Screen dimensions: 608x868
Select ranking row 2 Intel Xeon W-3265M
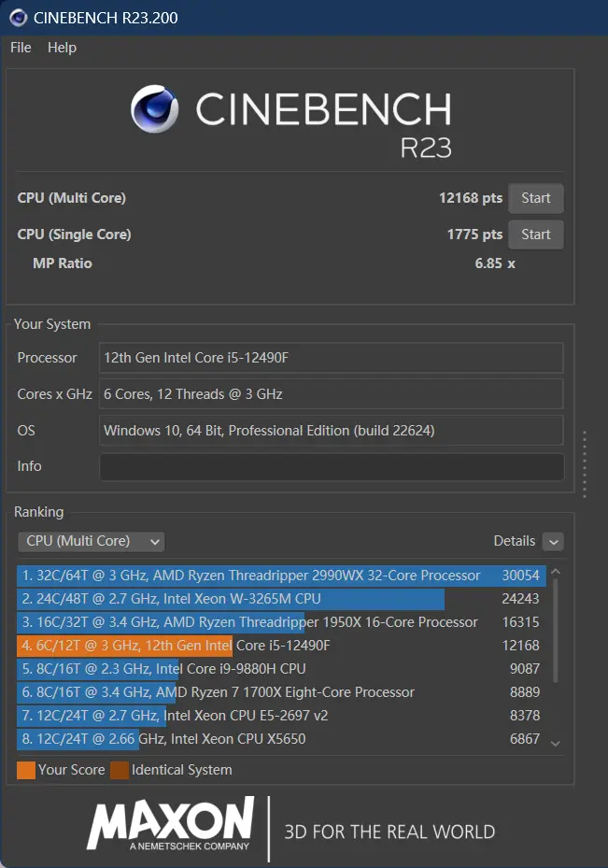(x=282, y=599)
